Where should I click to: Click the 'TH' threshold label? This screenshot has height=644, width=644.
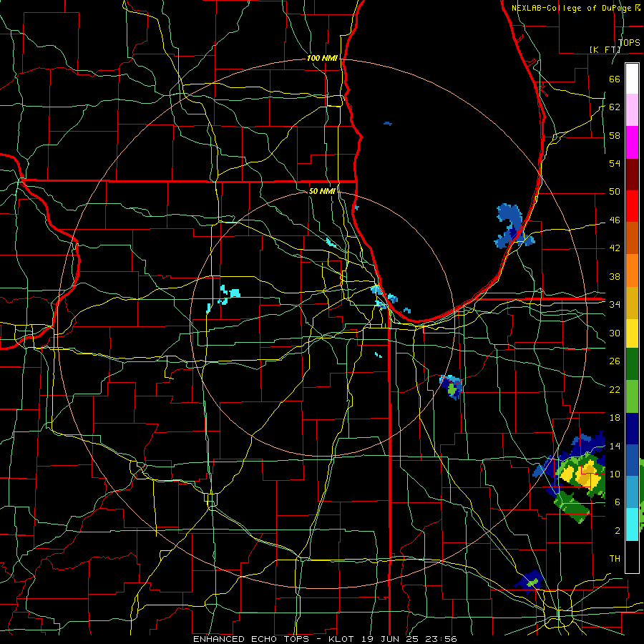click(x=615, y=559)
